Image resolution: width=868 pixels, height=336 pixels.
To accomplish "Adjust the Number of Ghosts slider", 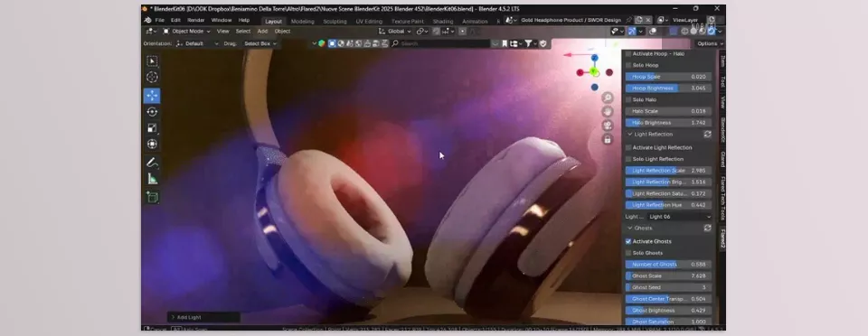I will [668, 265].
